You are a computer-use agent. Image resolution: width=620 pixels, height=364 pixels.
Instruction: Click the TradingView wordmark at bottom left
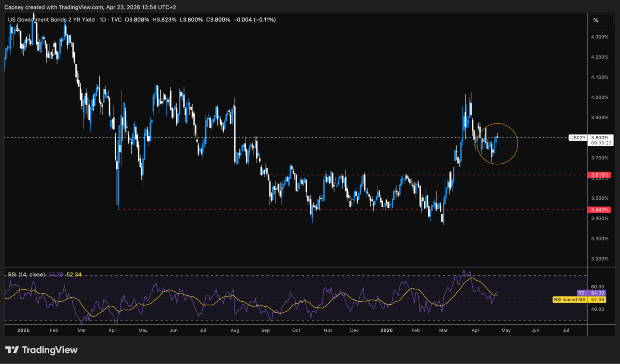point(50,350)
